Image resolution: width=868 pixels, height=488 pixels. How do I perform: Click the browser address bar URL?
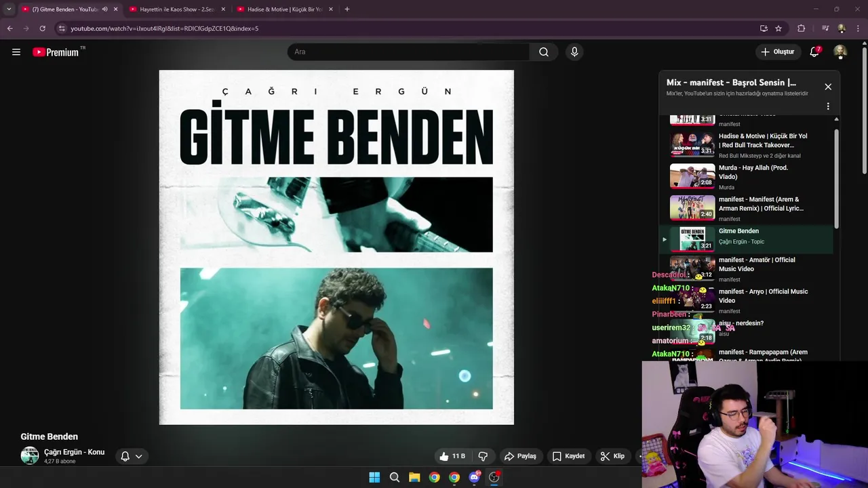[x=165, y=28]
